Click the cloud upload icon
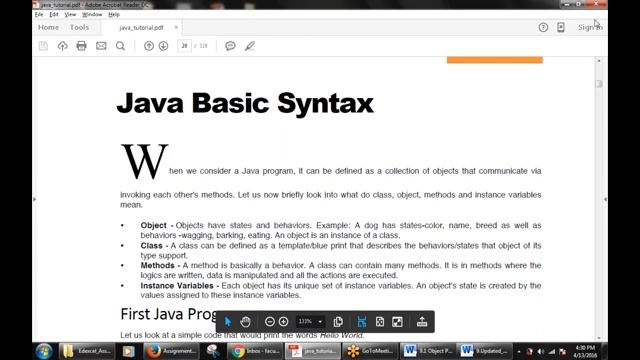Image resolution: width=640 pixels, height=360 pixels. [x=62, y=46]
